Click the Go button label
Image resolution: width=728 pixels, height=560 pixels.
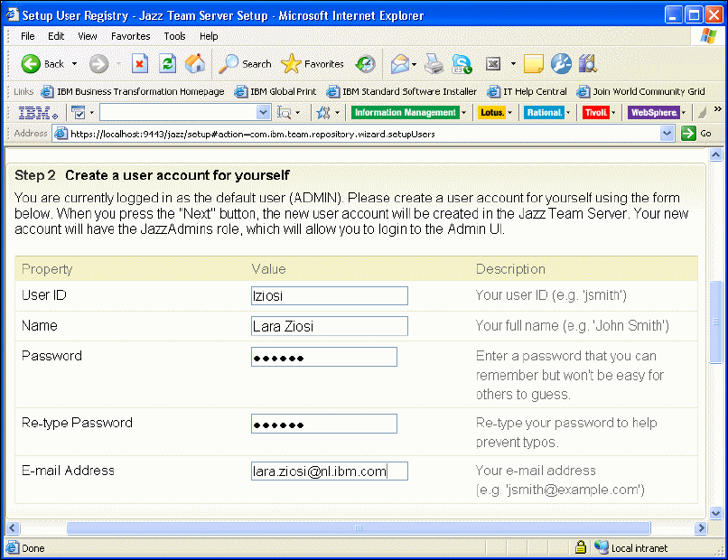point(705,134)
